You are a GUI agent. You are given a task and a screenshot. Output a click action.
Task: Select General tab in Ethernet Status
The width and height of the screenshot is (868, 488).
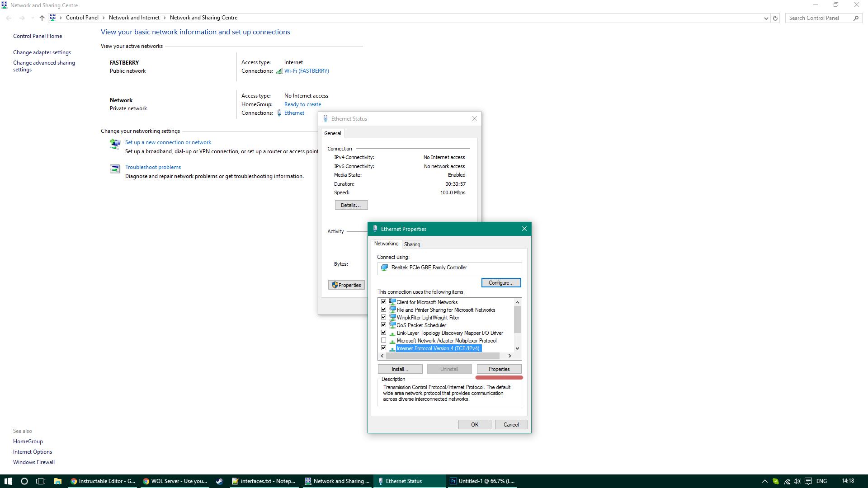(333, 133)
